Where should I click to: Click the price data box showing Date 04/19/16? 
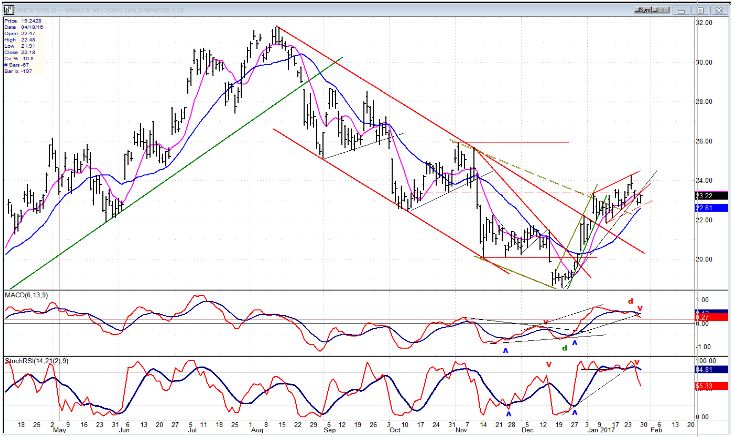coord(24,46)
